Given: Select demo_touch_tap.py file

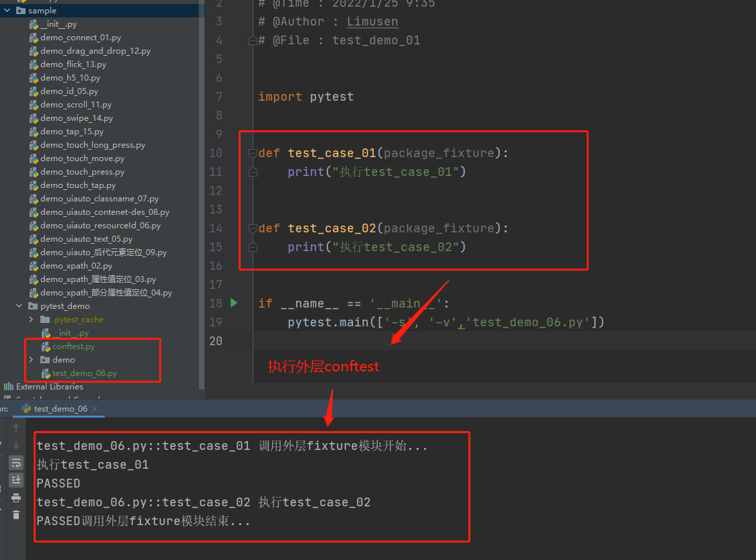Looking at the screenshot, I should pos(78,185).
